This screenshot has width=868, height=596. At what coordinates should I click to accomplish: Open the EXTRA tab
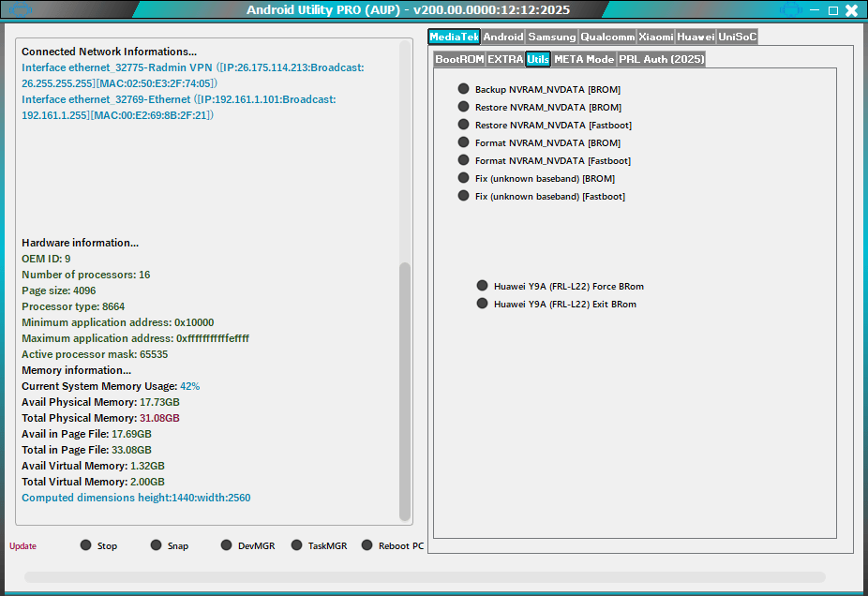[504, 58]
